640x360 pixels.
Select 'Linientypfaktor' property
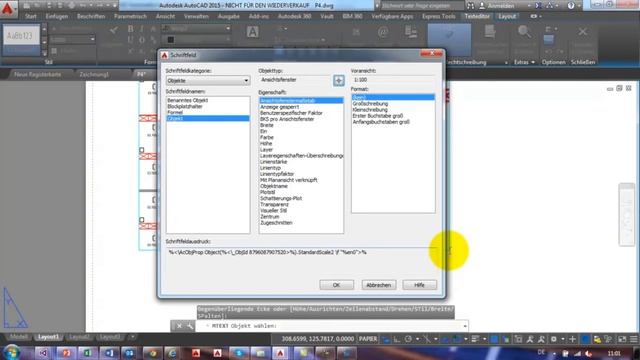point(277,174)
